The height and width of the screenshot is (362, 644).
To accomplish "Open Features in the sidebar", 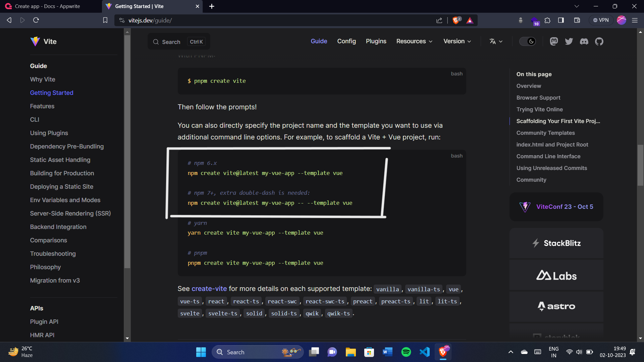I will (x=42, y=106).
